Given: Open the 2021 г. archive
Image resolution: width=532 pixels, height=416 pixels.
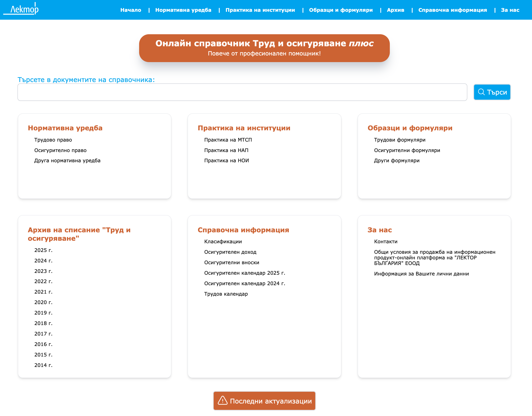Looking at the screenshot, I should pos(43,292).
